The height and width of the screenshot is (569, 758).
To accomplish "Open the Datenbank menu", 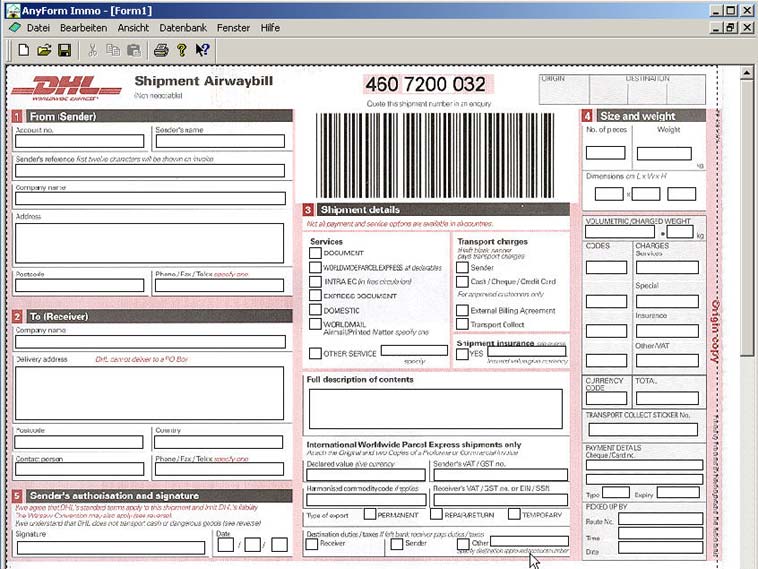I will point(183,28).
